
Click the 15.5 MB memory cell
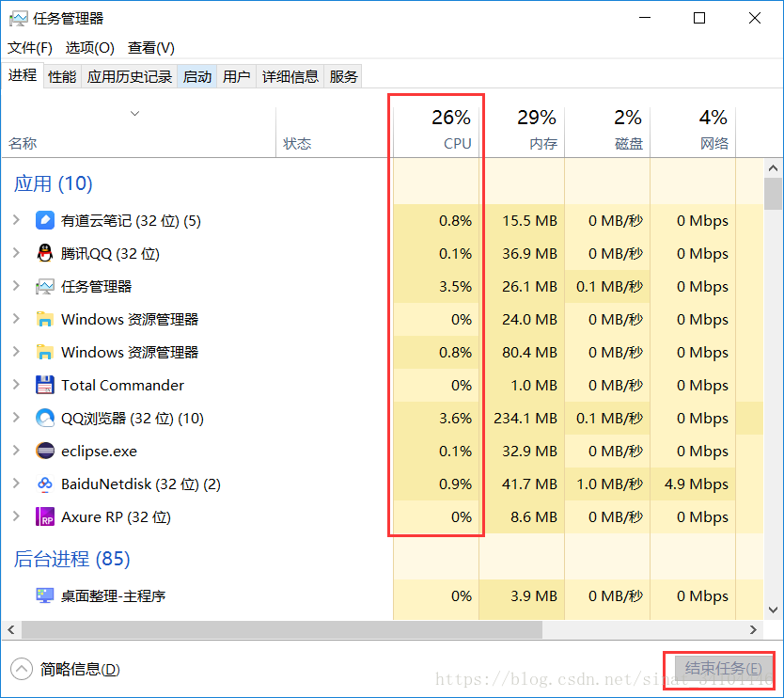(x=522, y=220)
